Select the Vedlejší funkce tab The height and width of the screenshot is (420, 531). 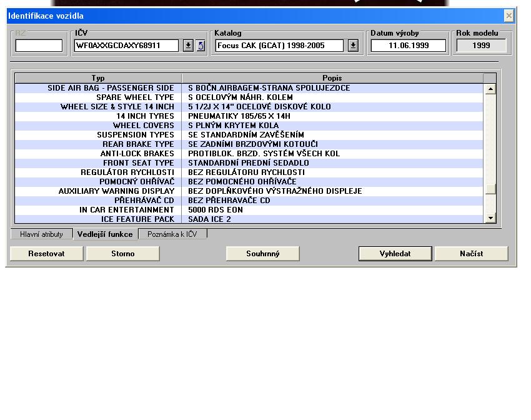(105, 234)
